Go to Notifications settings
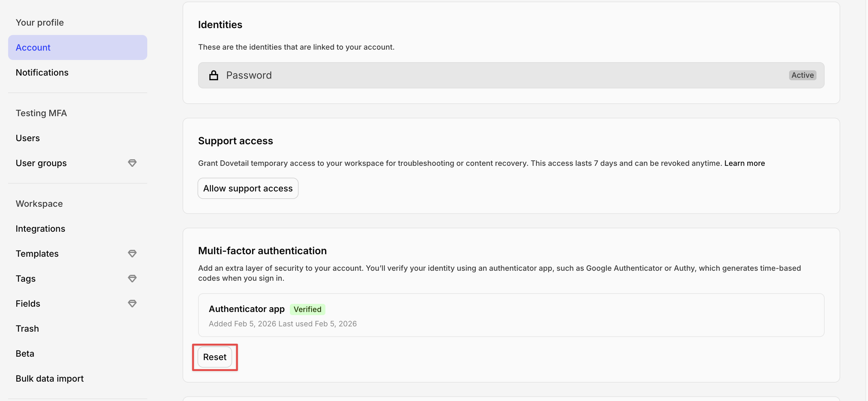The image size is (868, 401). click(42, 72)
